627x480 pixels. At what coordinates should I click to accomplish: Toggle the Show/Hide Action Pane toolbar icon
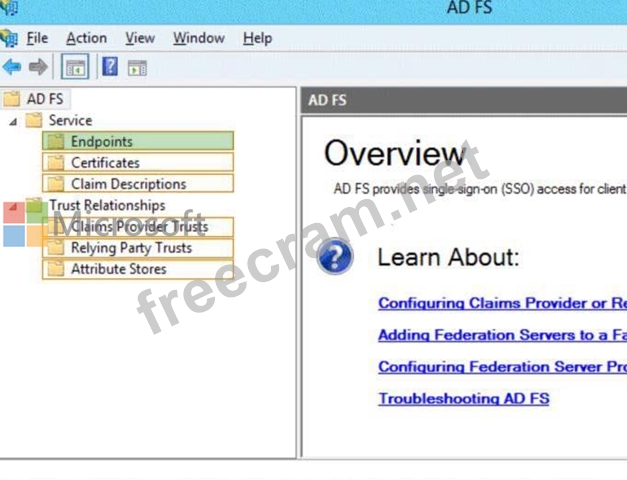[137, 68]
